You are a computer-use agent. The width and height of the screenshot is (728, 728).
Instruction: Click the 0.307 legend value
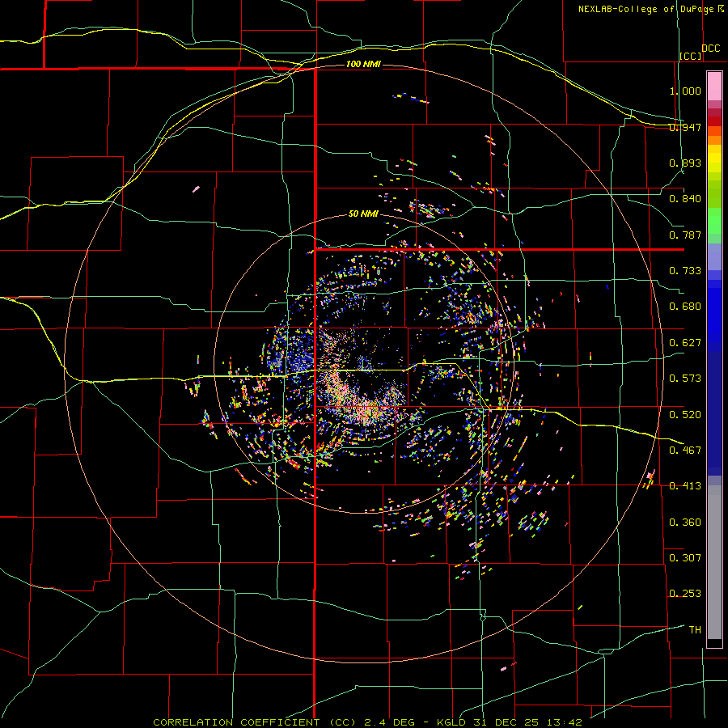coord(685,558)
